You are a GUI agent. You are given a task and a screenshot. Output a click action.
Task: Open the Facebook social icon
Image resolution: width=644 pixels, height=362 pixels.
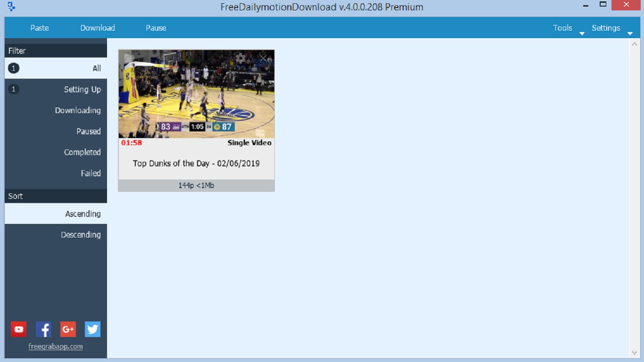43,329
